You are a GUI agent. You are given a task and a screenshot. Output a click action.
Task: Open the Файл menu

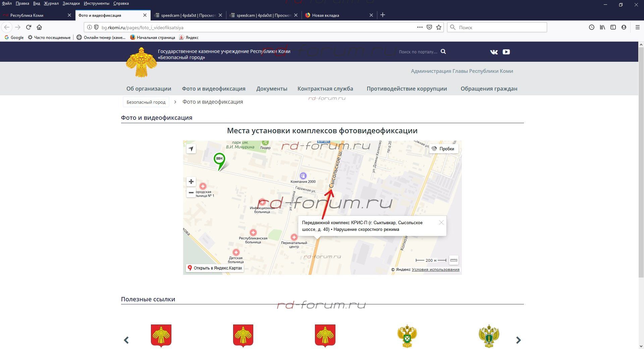(x=7, y=3)
